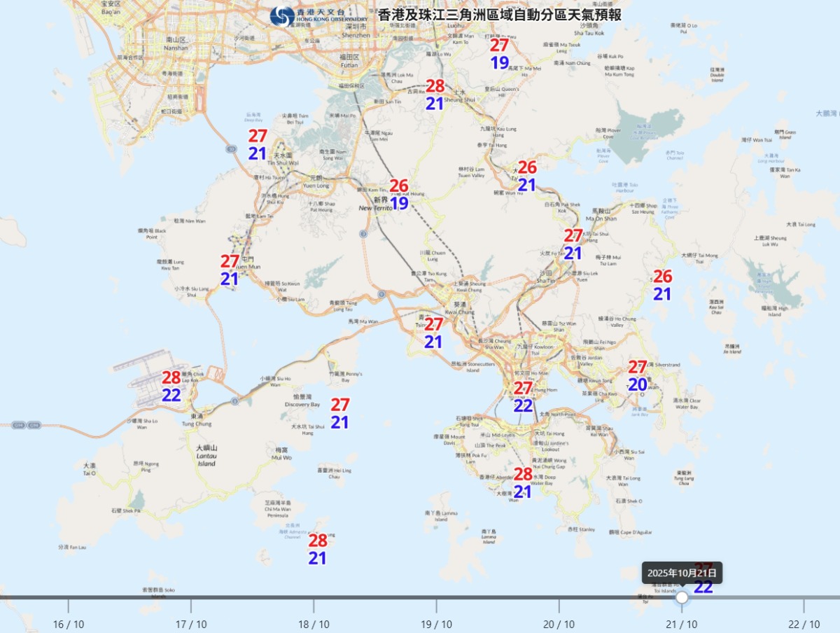Open the Sai Kung 26/21 temperature marker

(x=662, y=285)
